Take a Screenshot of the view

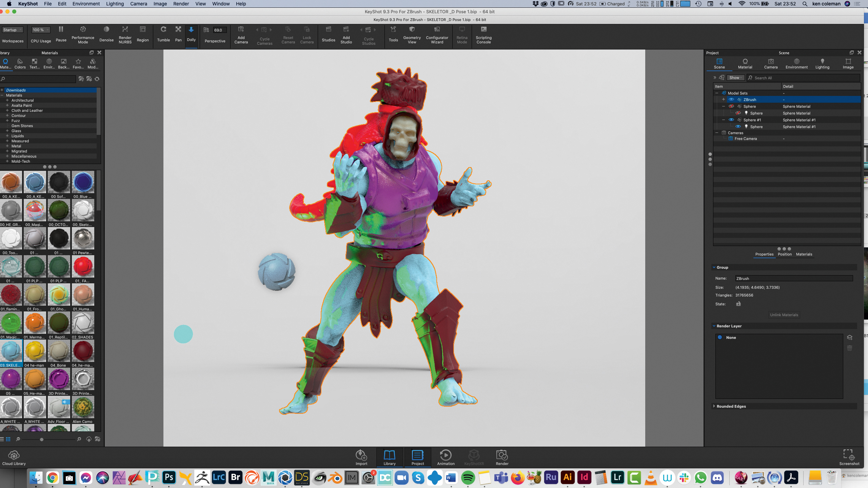(x=849, y=457)
